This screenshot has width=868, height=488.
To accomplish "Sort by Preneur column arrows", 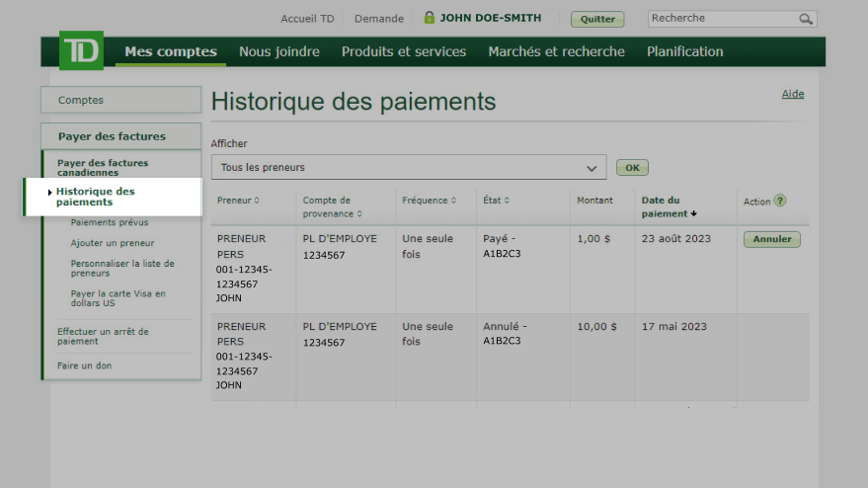I will [257, 201].
